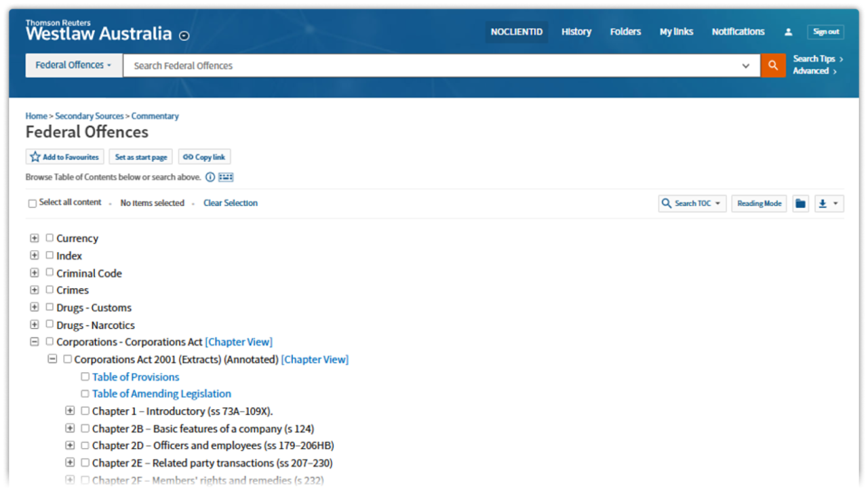Open the Table of Provisions link
Screen dimensions: 868x488
(136, 377)
